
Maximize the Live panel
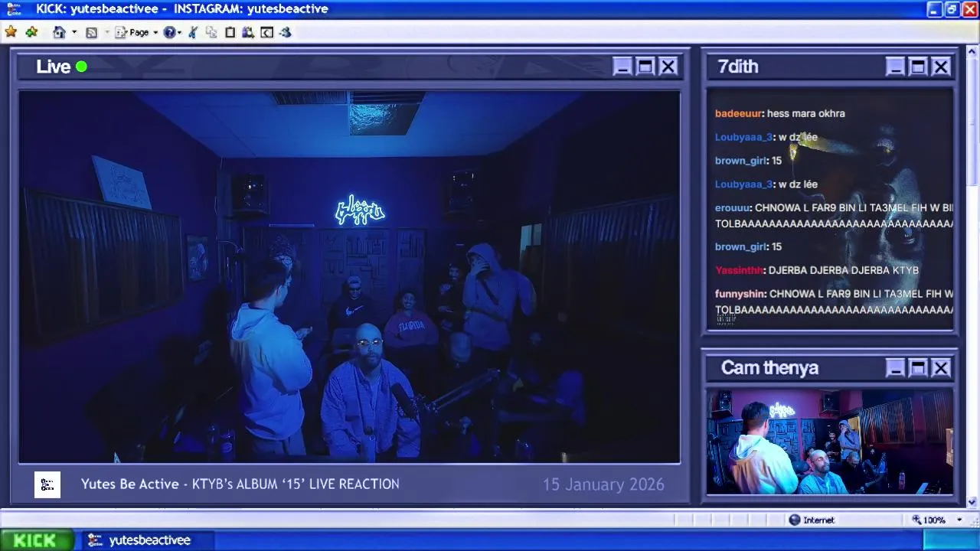645,67
